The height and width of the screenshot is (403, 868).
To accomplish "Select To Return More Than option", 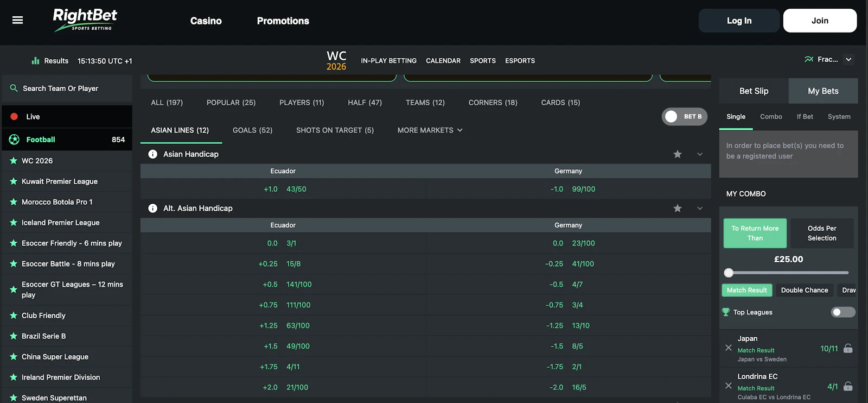I will point(755,234).
